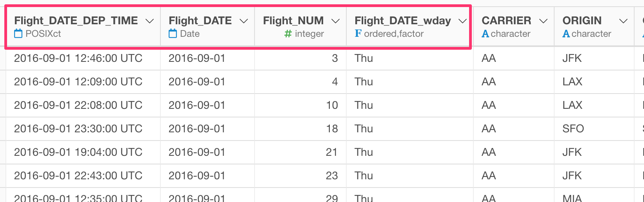Click the CARRIER character A icon
The image size is (644, 202).
(x=485, y=34)
